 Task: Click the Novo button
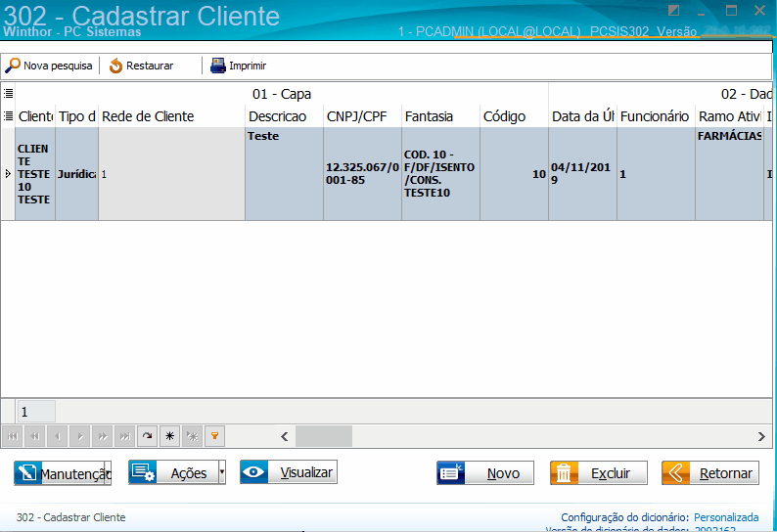point(485,473)
